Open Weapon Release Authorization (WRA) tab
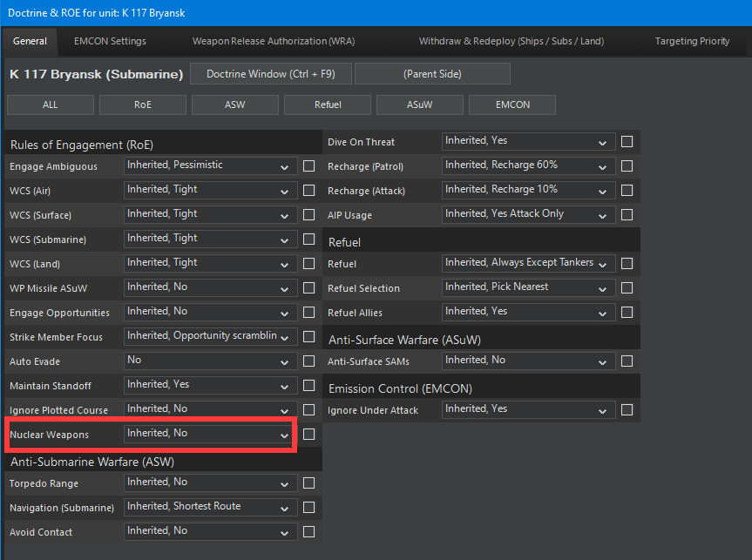The height and width of the screenshot is (560, 752). click(274, 41)
